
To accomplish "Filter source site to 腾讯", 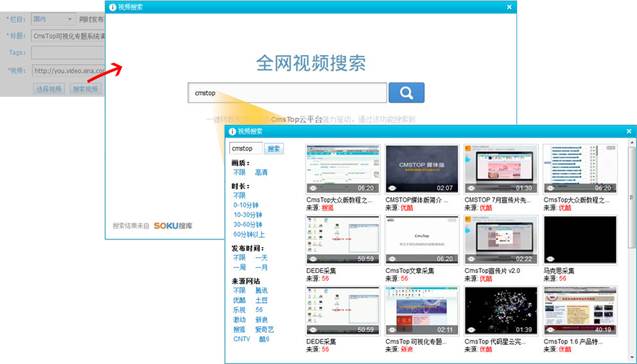I will (x=261, y=290).
